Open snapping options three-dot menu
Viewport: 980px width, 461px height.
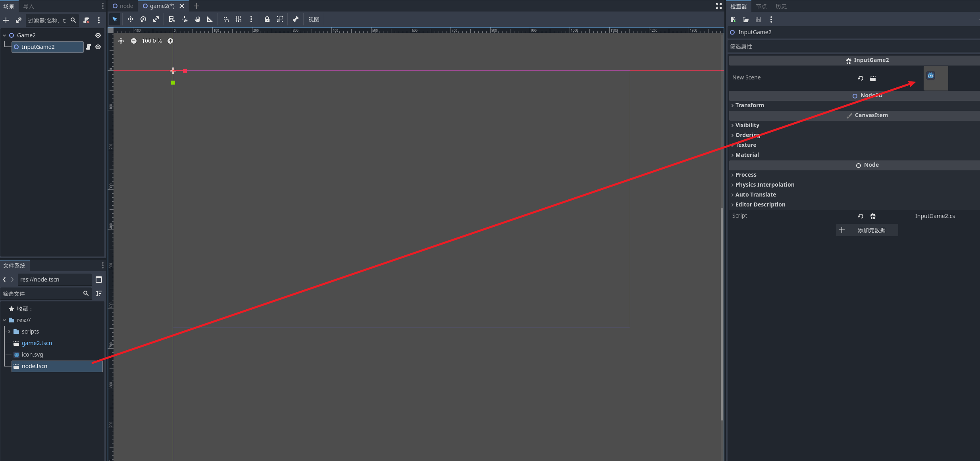coord(251,19)
